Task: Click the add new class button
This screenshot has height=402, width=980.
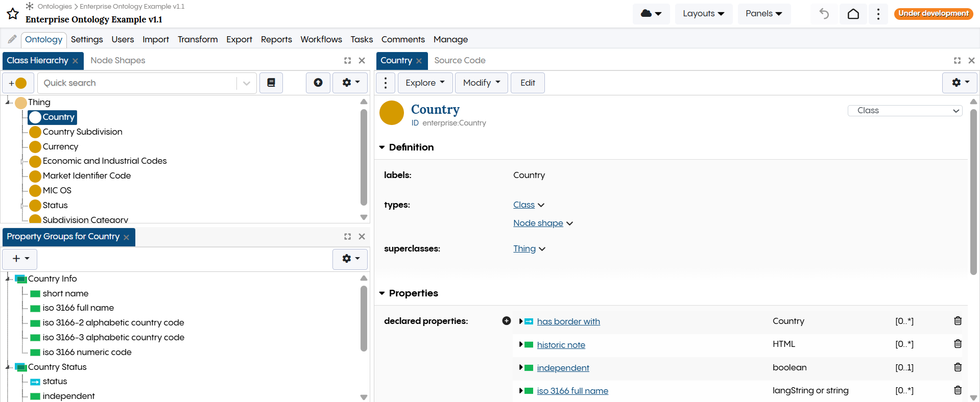Action: click(x=18, y=83)
